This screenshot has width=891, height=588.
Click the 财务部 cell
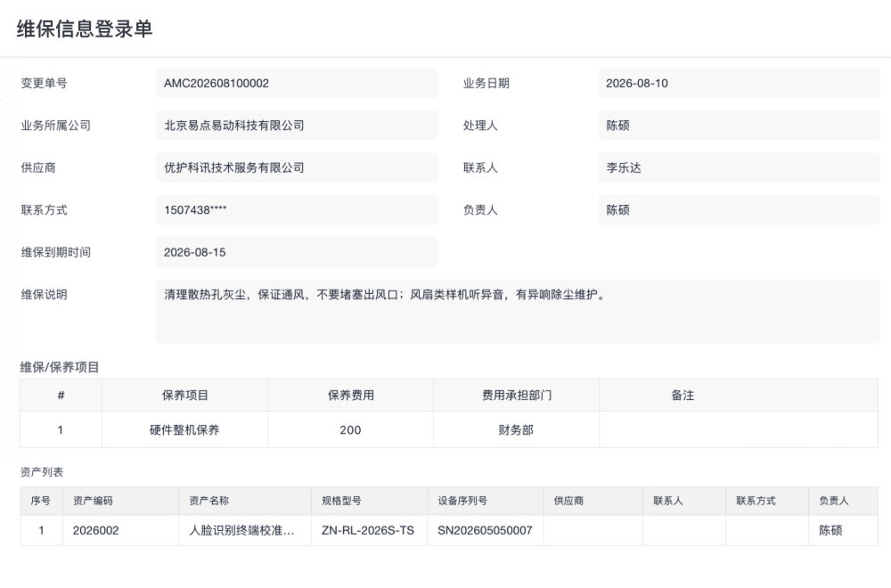click(x=516, y=430)
